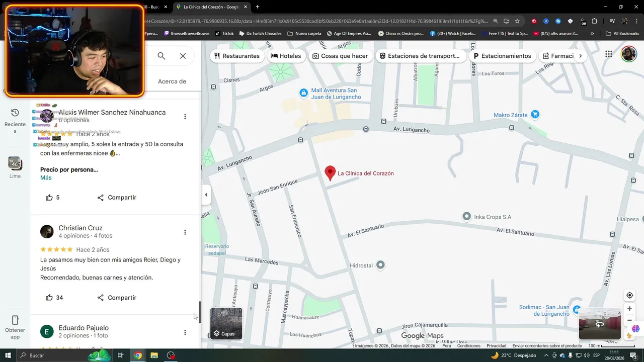Open the Nueva carpeta bookmarks folder
The width and height of the screenshot is (644, 362).
click(x=304, y=34)
